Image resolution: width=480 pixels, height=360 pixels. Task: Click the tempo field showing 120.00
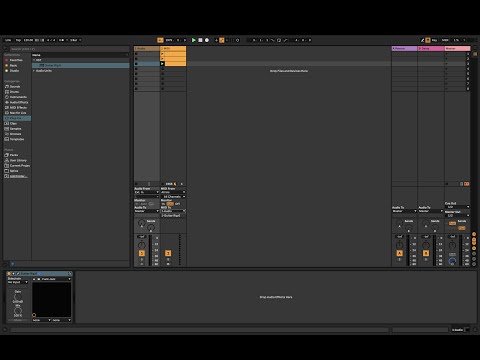pyautogui.click(x=28, y=40)
